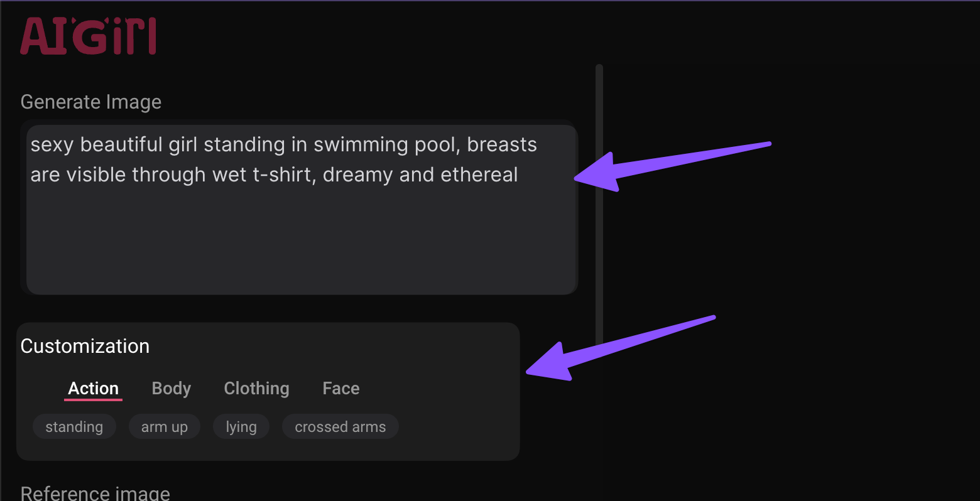This screenshot has height=501, width=980.
Task: Click the "Customization" section title
Action: [x=85, y=346]
